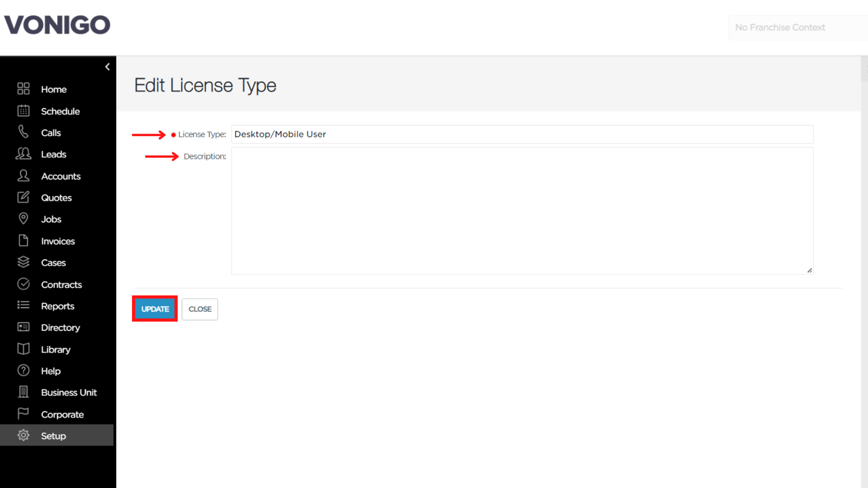Navigate to the Reports menu item
868x488 pixels.
tap(58, 306)
